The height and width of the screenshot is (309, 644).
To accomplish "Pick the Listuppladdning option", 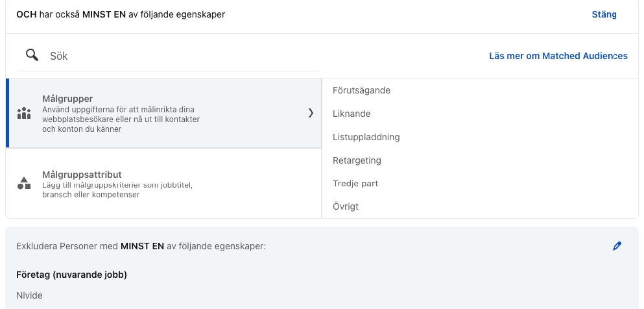I will [x=366, y=137].
